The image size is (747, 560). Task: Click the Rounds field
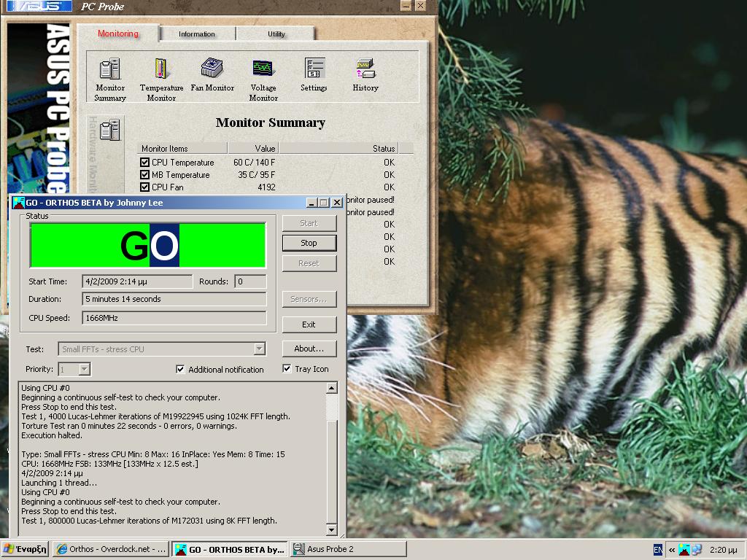251,281
